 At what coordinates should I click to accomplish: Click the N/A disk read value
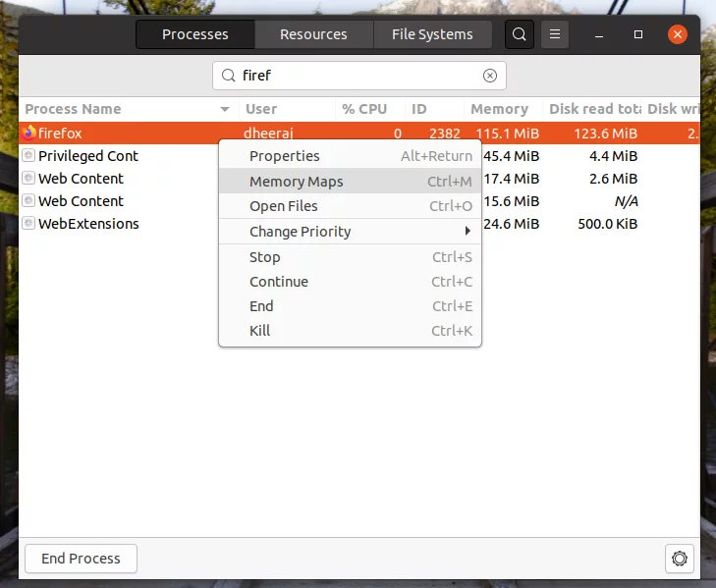tap(626, 201)
